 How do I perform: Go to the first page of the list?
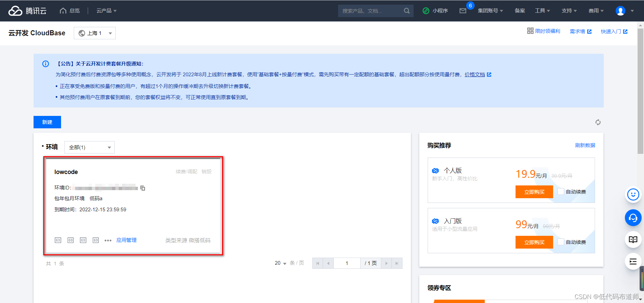coord(318,263)
